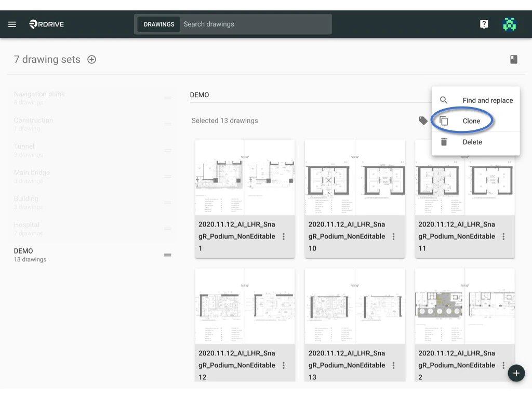Viewport: 532px width, 399px height.
Task: Grab the Construction reorder handle
Action: (168, 124)
